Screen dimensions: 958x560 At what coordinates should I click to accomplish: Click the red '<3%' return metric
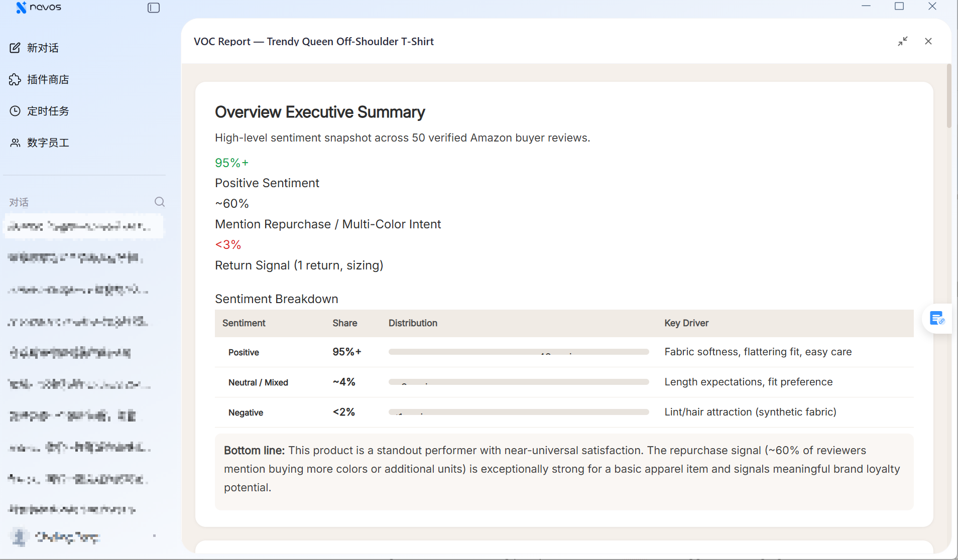coord(228,244)
